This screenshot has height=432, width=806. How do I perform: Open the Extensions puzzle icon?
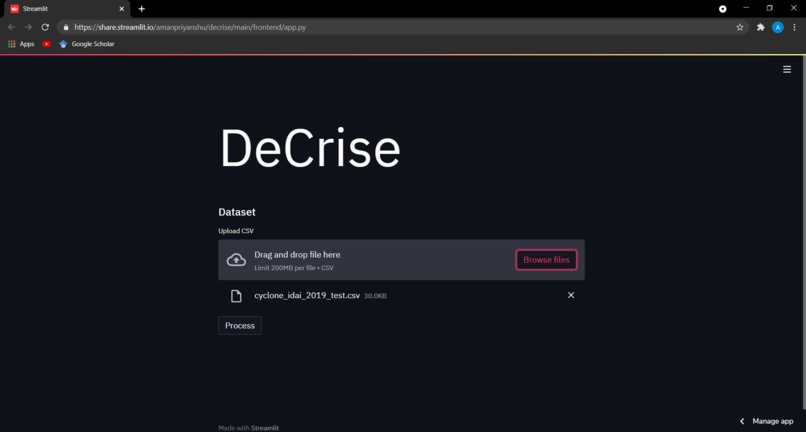click(x=761, y=27)
